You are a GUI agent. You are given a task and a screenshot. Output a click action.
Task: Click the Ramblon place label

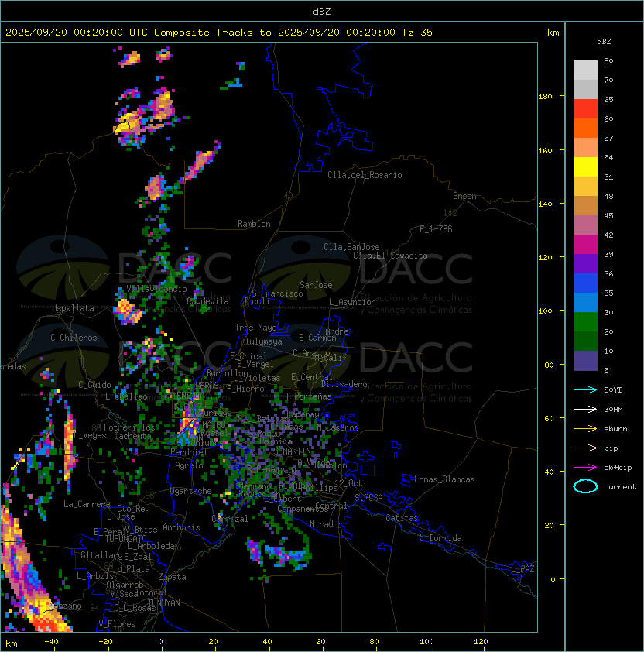[254, 224]
